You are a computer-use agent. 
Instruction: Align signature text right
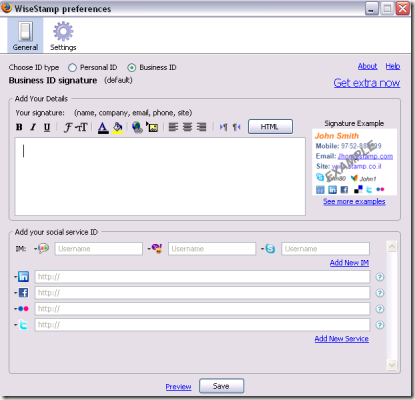click(201, 127)
